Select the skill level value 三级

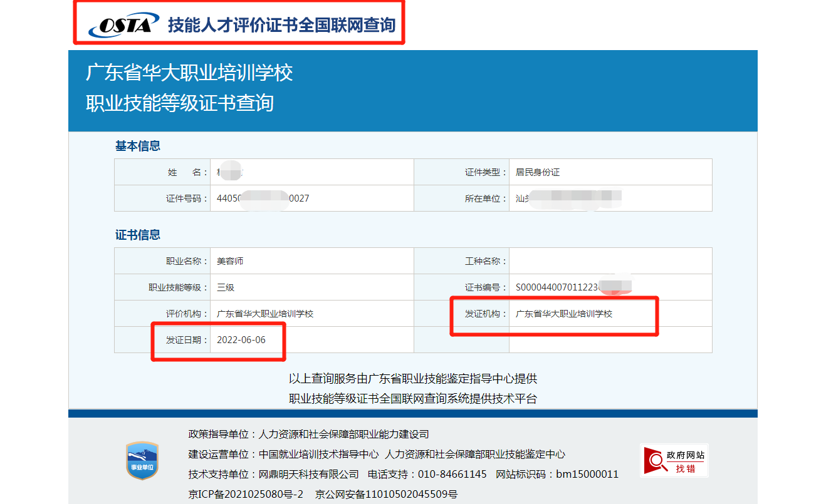click(226, 287)
